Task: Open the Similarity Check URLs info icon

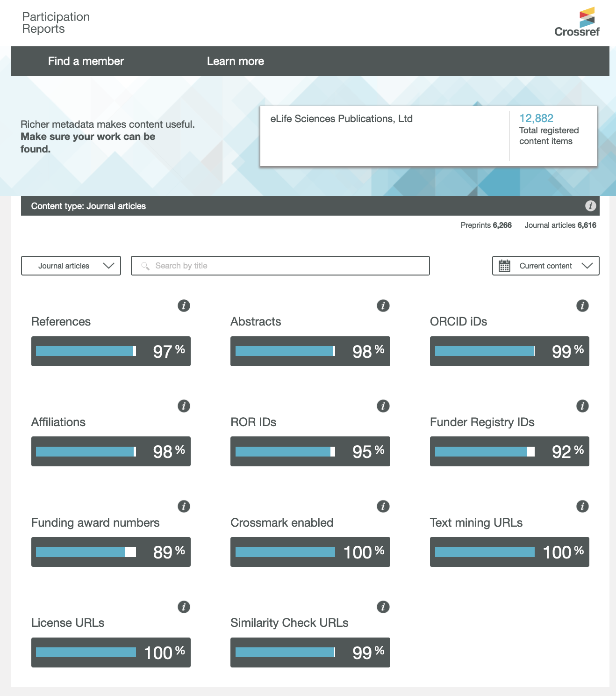Action: [x=383, y=607]
